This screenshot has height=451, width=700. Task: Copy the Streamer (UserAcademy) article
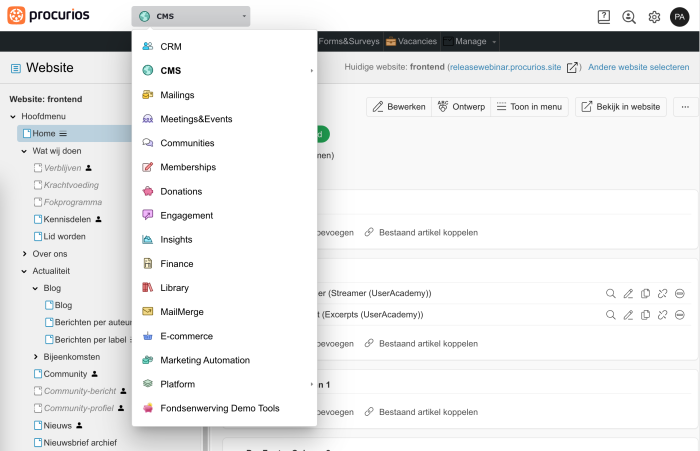point(645,293)
